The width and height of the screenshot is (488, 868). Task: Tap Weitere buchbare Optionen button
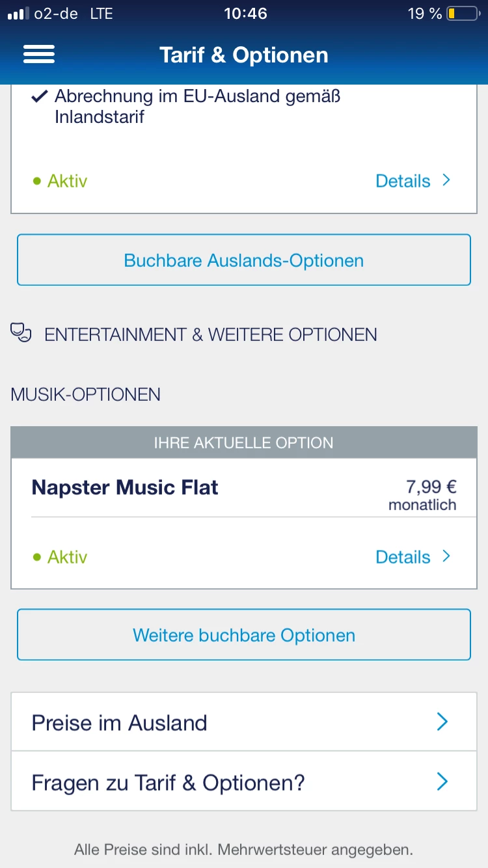[x=244, y=635]
